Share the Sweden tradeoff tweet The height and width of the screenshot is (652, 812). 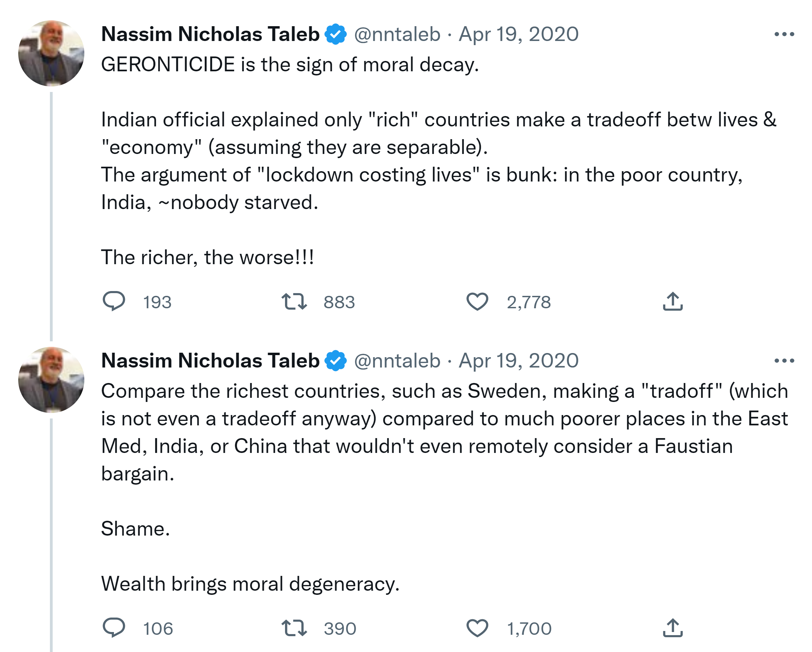click(x=673, y=628)
